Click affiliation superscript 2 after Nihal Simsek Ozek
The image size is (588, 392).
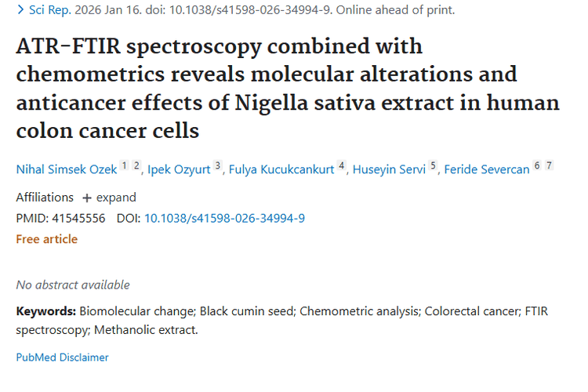[136, 166]
